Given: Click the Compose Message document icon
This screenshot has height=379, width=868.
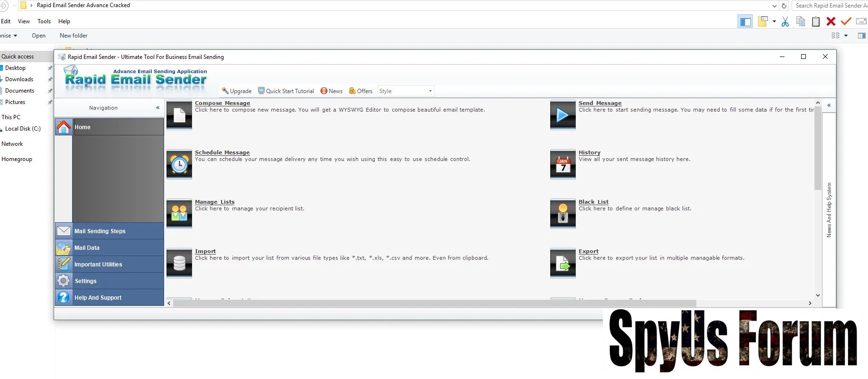Looking at the screenshot, I should (179, 115).
